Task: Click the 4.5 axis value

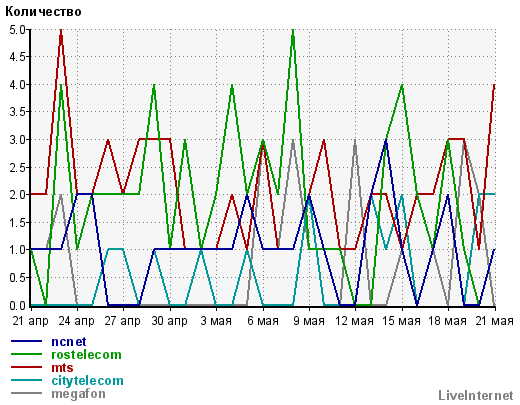Action: 17,57
